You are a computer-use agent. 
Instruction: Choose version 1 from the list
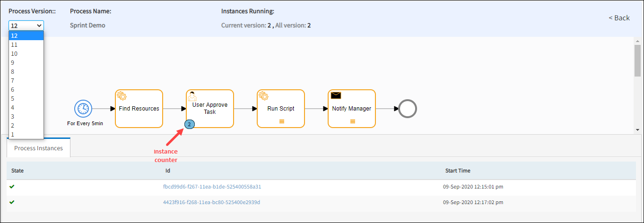[x=26, y=134]
